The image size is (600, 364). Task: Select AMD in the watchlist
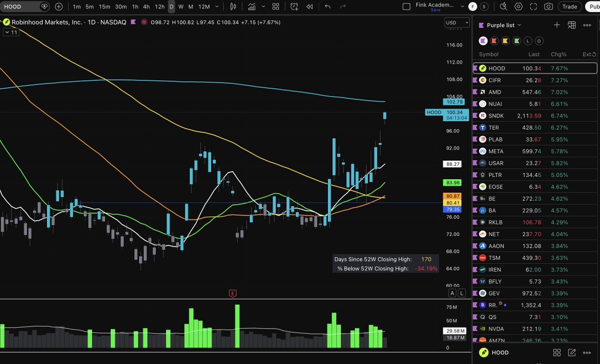point(535,92)
